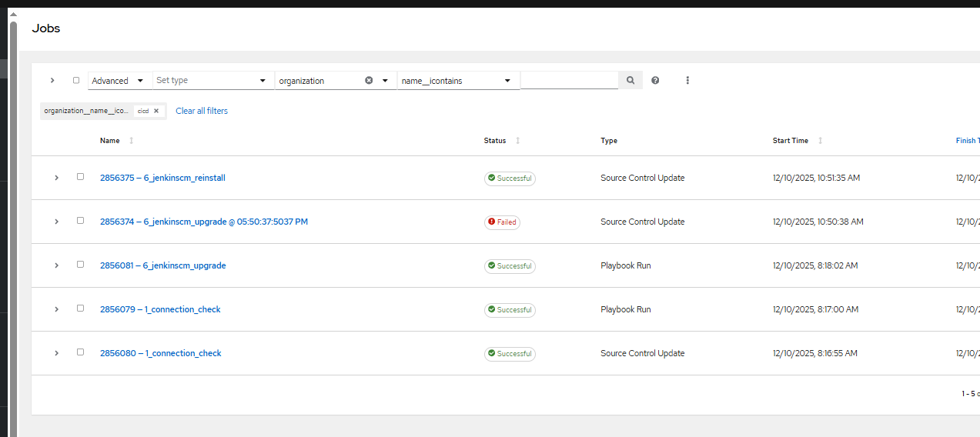The height and width of the screenshot is (437, 980).
Task: Open the toolbar kebab menu
Action: click(687, 80)
